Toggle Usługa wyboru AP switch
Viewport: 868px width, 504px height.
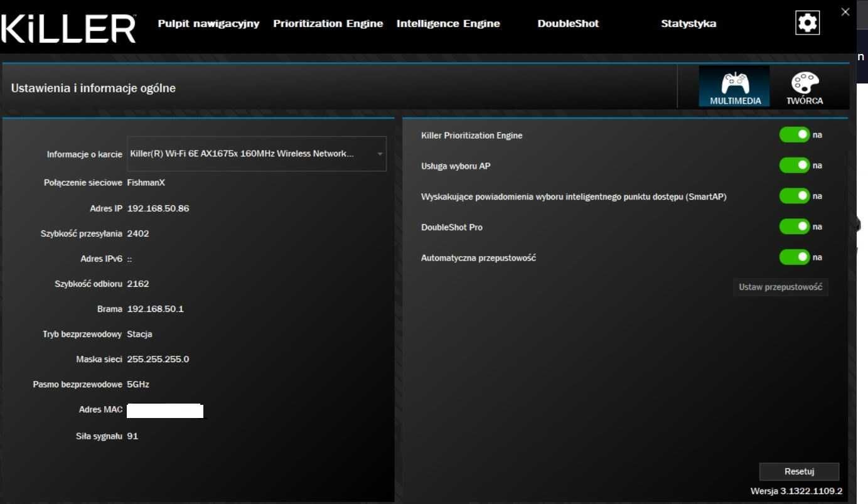[x=795, y=166]
